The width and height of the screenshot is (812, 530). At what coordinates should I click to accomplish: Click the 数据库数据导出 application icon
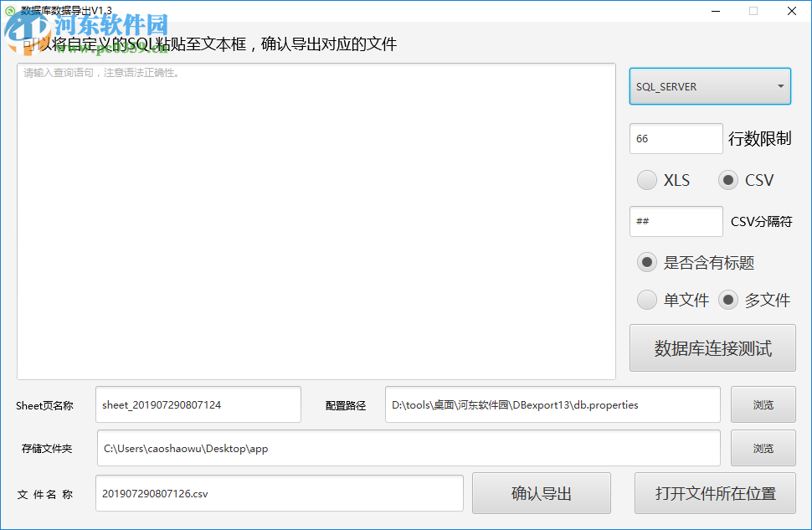[10, 11]
